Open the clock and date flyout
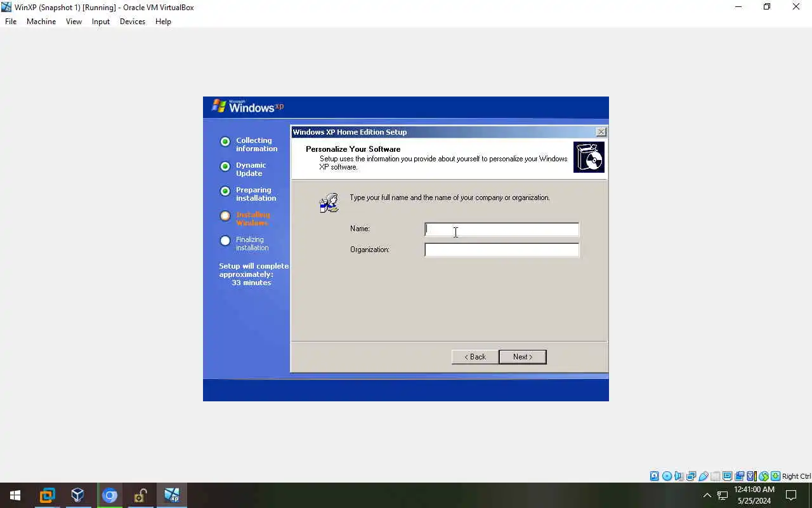Screen dimensions: 812x508 pyautogui.click(x=754, y=495)
